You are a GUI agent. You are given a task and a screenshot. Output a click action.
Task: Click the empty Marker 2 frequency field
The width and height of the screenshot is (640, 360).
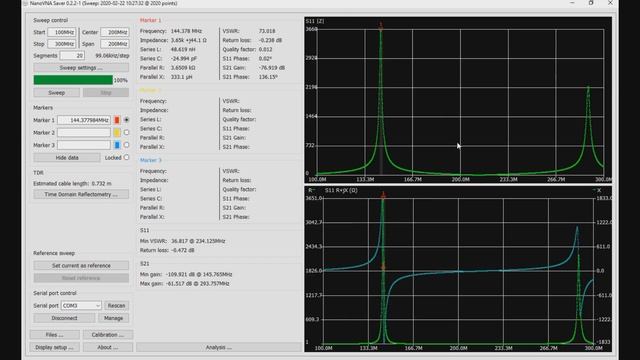84,133
